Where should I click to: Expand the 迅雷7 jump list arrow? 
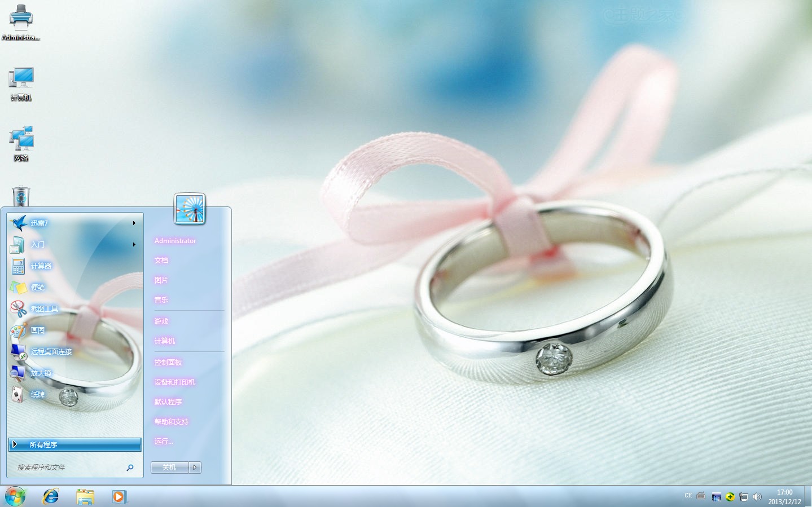134,223
